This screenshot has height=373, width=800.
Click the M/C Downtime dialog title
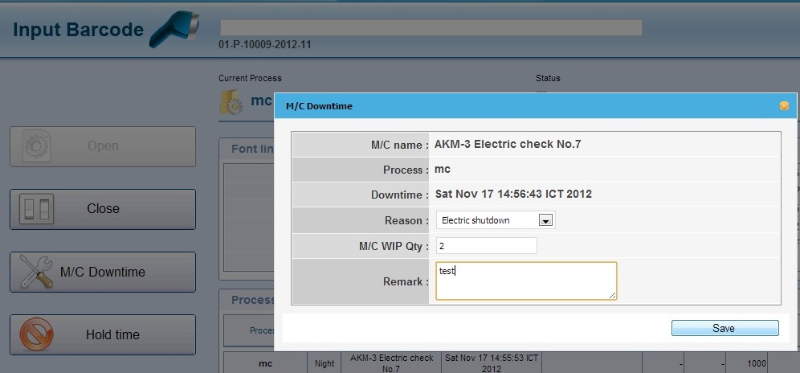319,106
